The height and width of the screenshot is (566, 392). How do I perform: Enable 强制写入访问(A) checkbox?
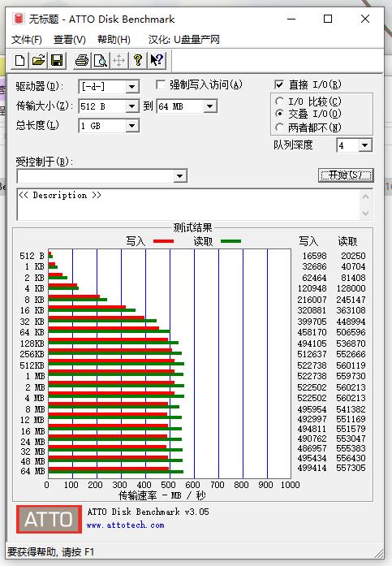pos(161,84)
